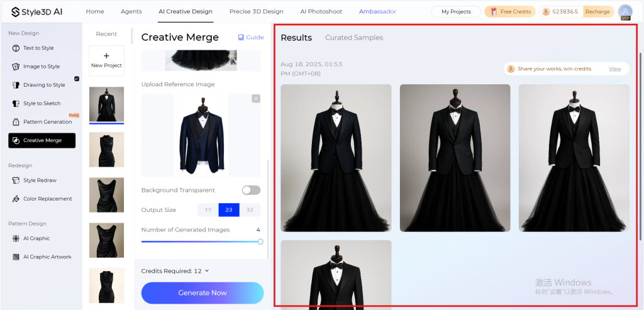Open the third result image
The image size is (644, 310).
574,158
